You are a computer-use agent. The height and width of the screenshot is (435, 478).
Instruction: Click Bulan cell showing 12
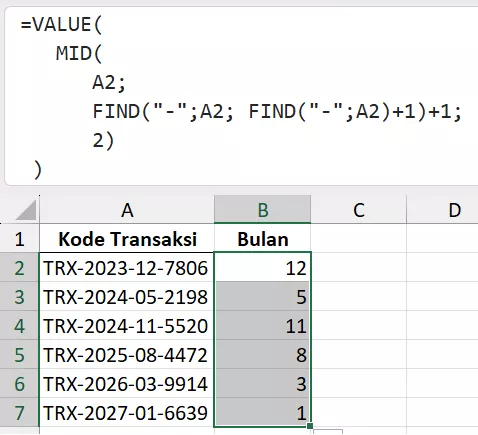[263, 267]
